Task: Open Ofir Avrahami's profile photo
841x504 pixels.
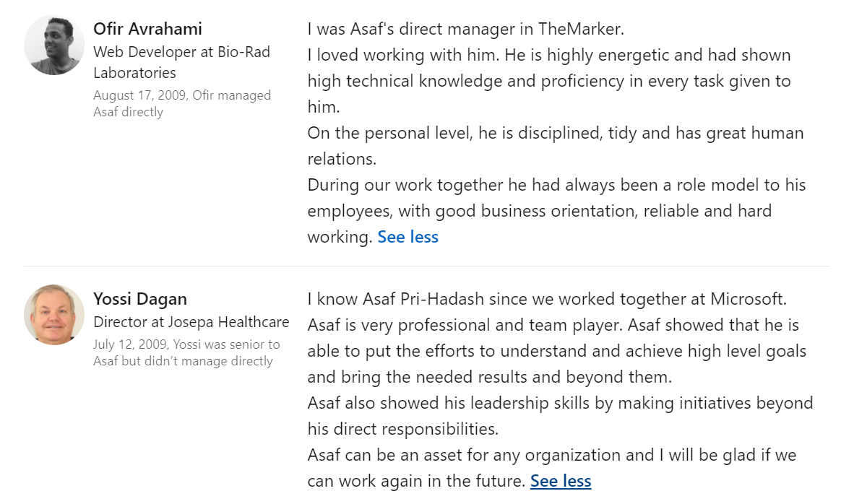Action: pyautogui.click(x=53, y=45)
